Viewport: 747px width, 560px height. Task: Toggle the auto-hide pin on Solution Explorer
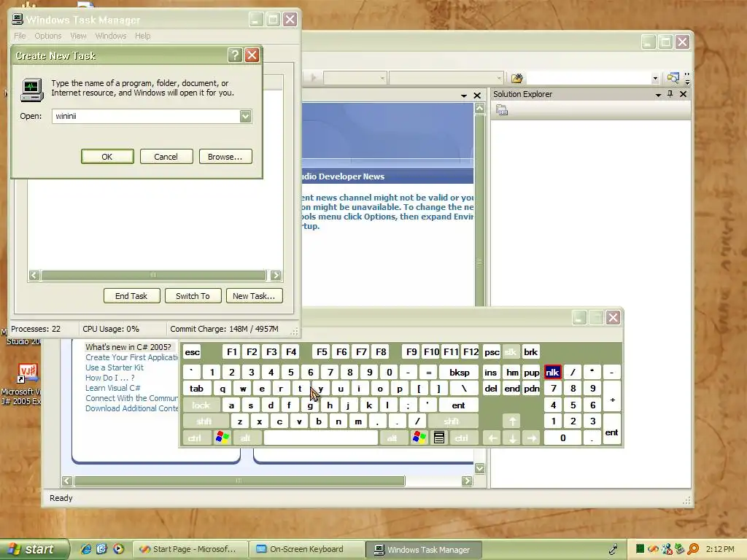pos(670,94)
